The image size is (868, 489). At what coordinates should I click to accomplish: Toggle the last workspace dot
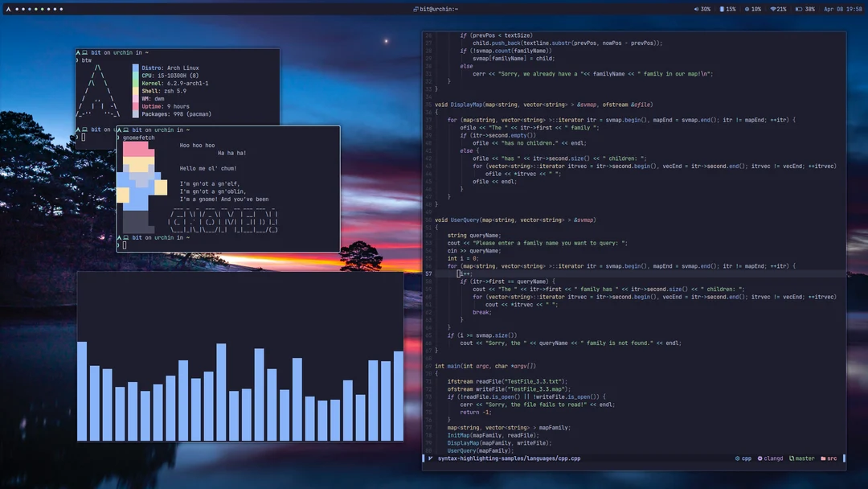[61, 8]
